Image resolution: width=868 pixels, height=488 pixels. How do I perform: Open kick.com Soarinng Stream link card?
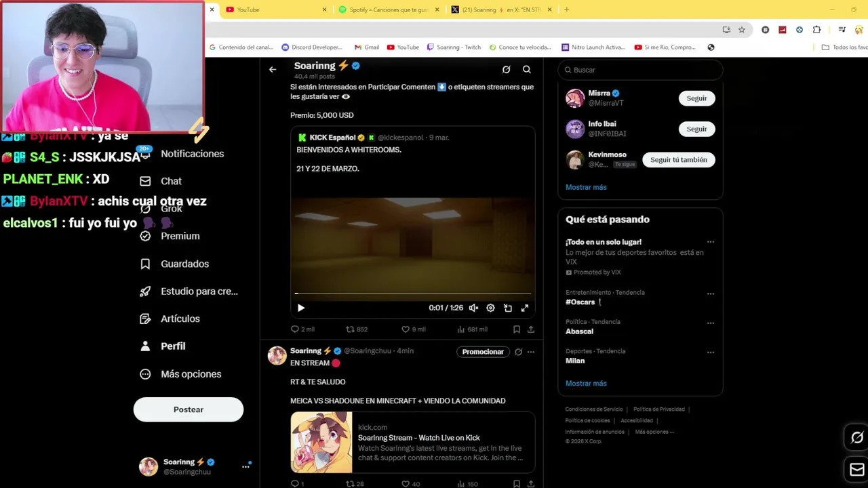point(413,442)
